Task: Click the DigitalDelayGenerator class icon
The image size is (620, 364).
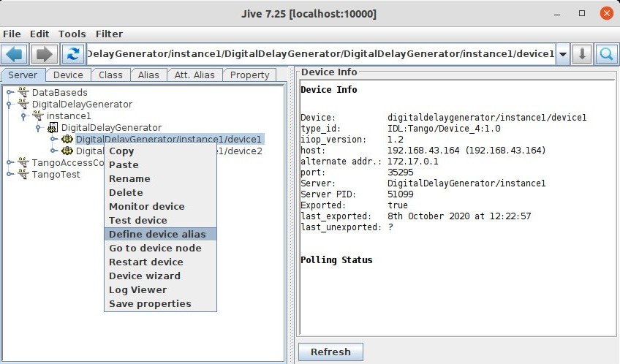Action: coord(53,127)
